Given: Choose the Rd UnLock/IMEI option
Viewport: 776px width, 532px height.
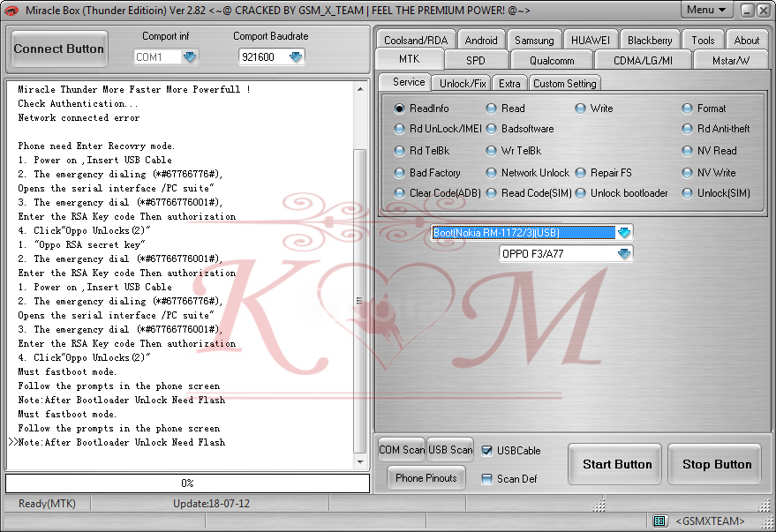Looking at the screenshot, I should (x=399, y=129).
